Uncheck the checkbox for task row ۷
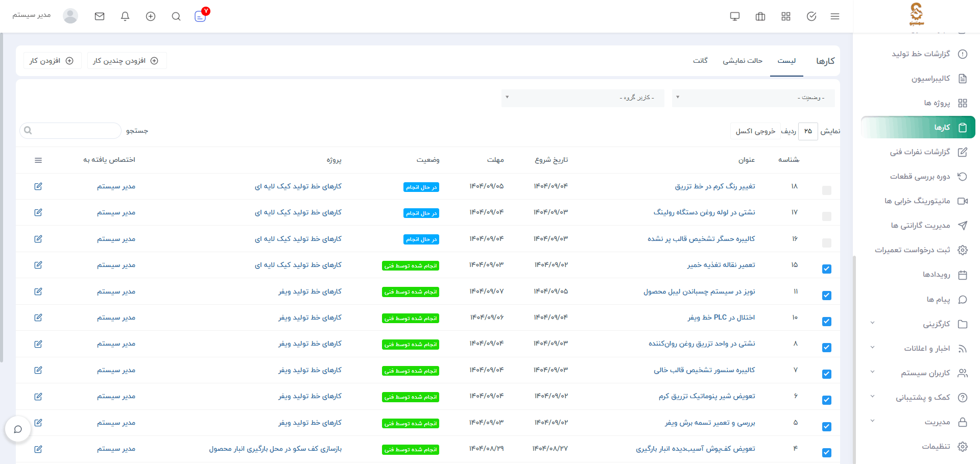The height and width of the screenshot is (464, 980). [x=827, y=374]
